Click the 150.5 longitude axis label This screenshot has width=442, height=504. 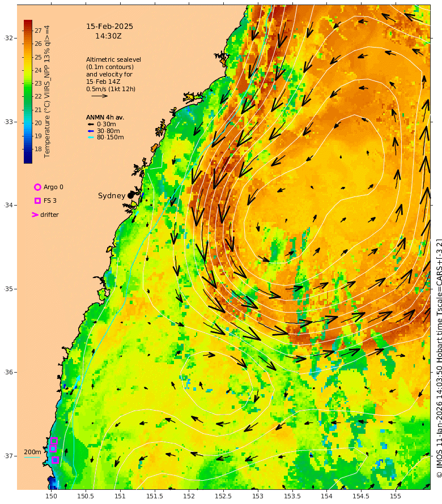click(86, 496)
